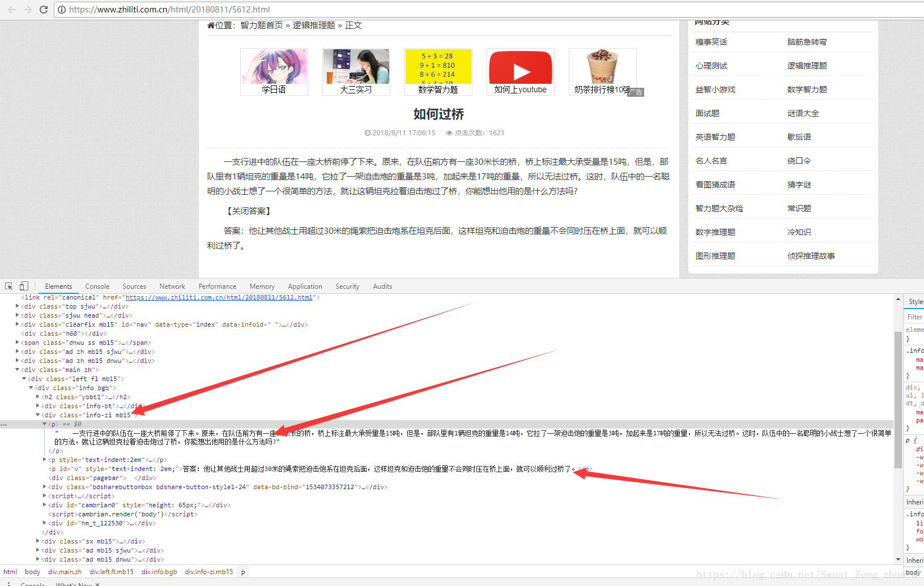Viewport: 924px width, 586px height.
Task: Click the Styles filter input field
Action: [x=914, y=317]
